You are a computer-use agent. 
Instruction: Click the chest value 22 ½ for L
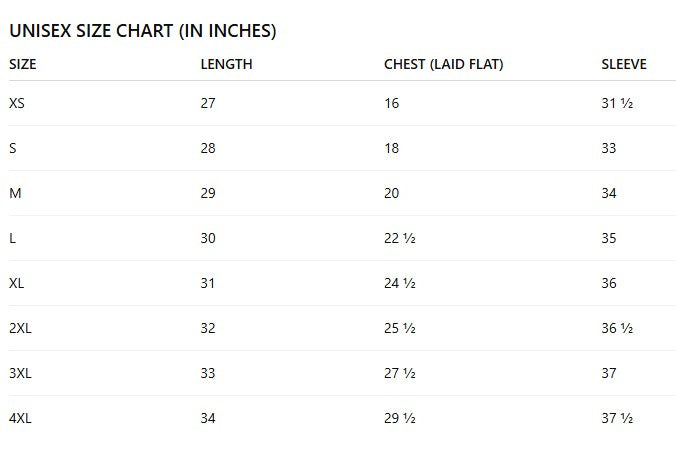[399, 238]
